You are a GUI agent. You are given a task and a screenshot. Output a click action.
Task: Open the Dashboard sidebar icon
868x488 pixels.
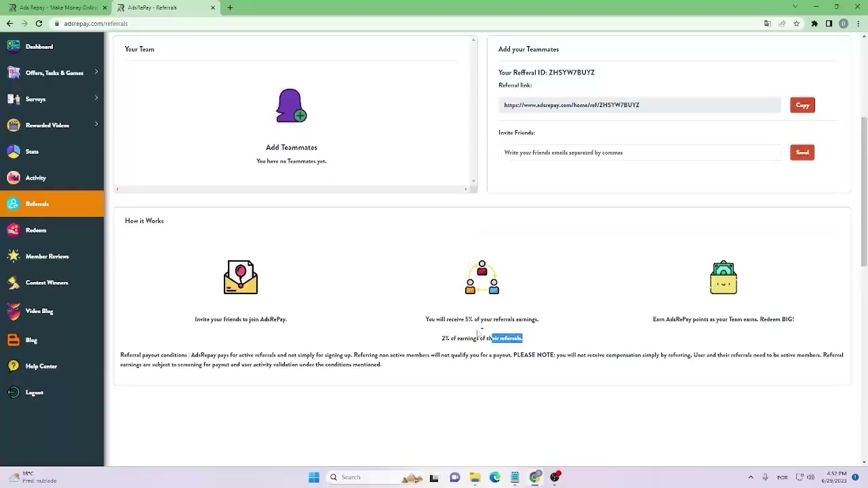pyautogui.click(x=14, y=46)
